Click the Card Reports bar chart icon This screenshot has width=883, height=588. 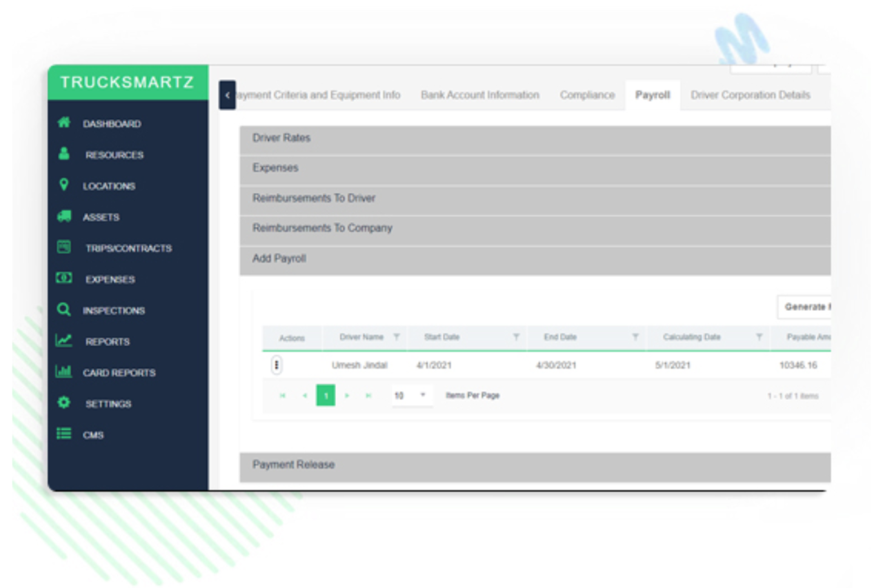pos(64,372)
